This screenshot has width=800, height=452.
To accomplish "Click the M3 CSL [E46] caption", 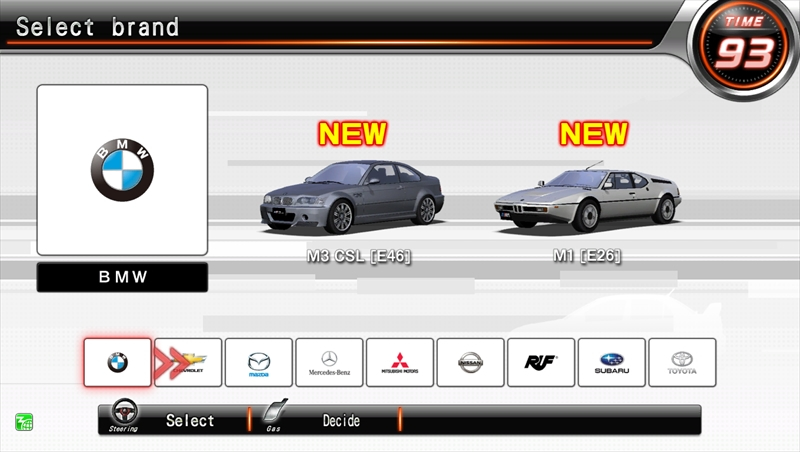I will point(359,256).
